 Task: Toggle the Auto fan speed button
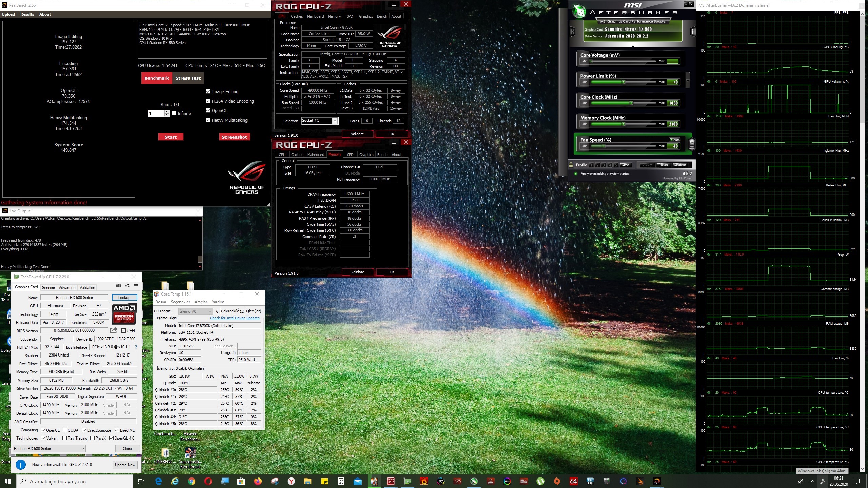[x=675, y=140]
